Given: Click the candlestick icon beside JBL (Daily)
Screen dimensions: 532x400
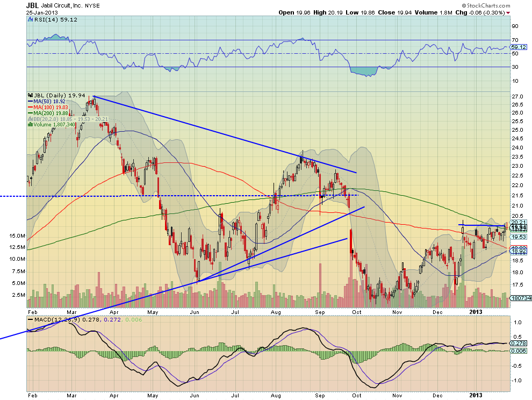Looking at the screenshot, I should (30, 95).
